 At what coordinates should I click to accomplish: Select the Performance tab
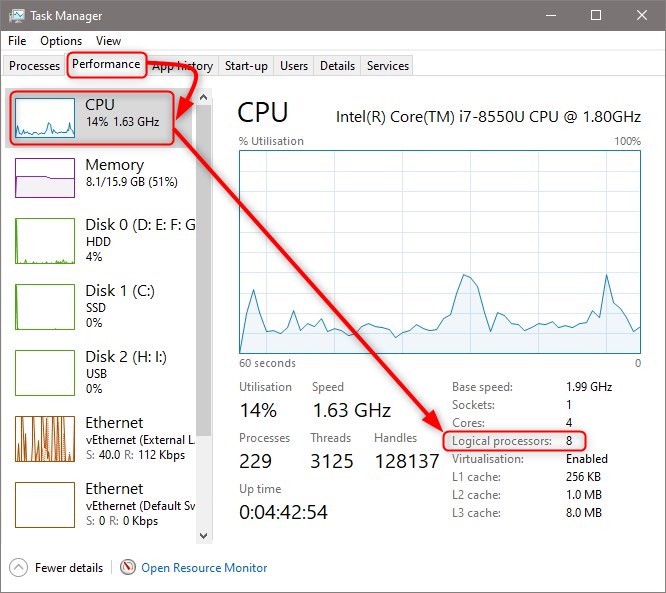(x=106, y=64)
